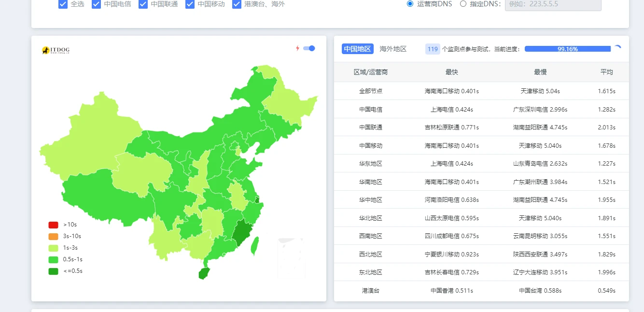Uncheck the 港澳台、海外 checkbox
This screenshot has width=644, height=312.
(x=237, y=4)
